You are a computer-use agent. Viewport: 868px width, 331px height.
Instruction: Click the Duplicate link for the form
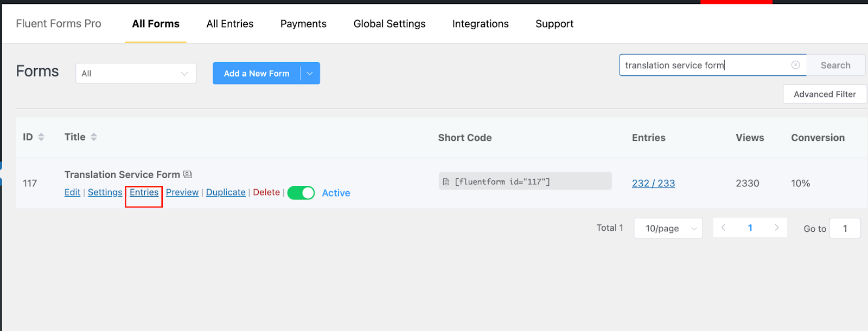tap(226, 192)
